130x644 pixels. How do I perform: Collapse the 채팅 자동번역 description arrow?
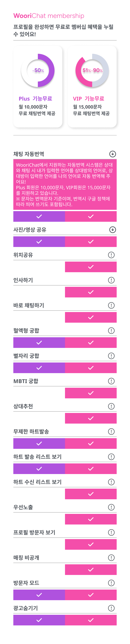click(113, 154)
